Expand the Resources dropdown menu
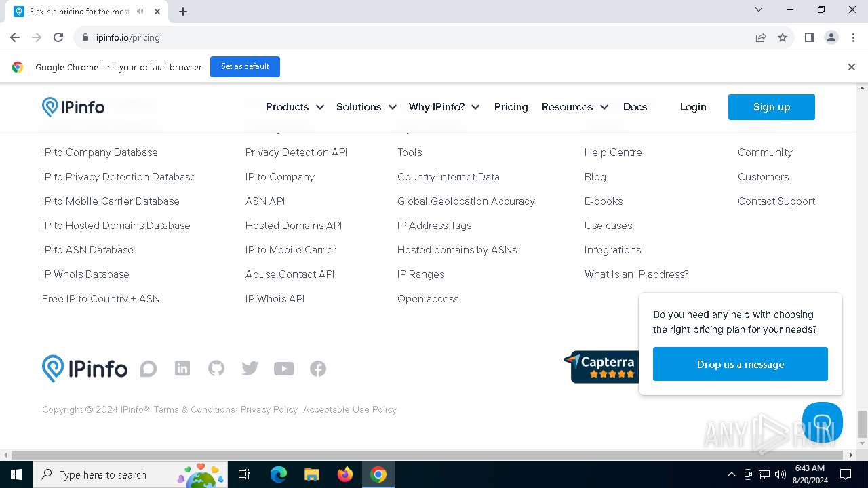This screenshot has width=868, height=488. coord(575,107)
